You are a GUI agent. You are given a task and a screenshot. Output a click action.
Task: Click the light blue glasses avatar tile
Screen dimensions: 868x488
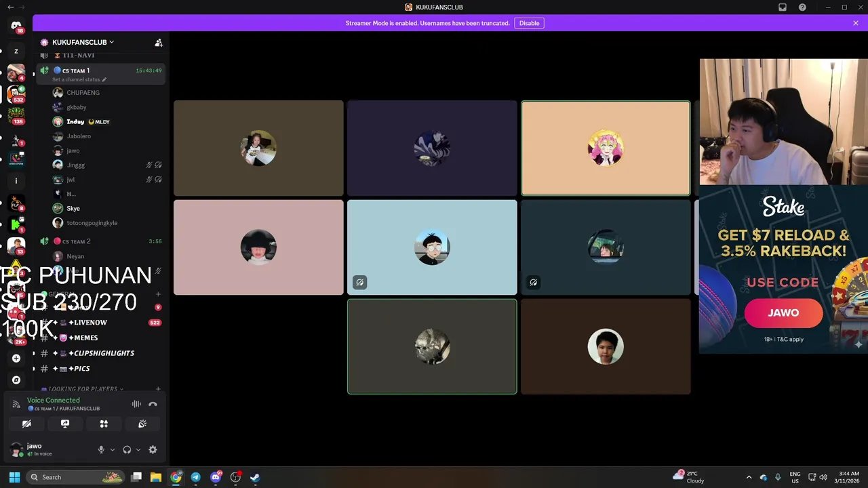[432, 247]
